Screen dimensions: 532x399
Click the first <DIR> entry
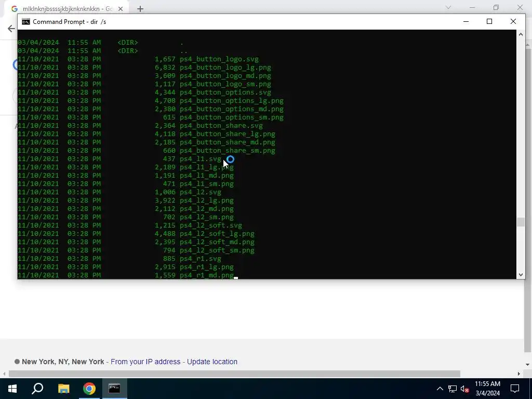click(x=128, y=43)
